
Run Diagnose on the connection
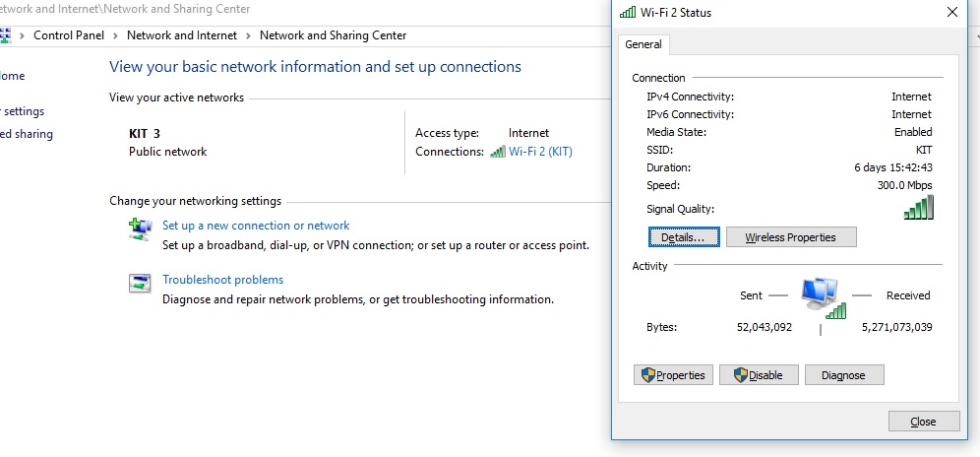click(x=843, y=375)
